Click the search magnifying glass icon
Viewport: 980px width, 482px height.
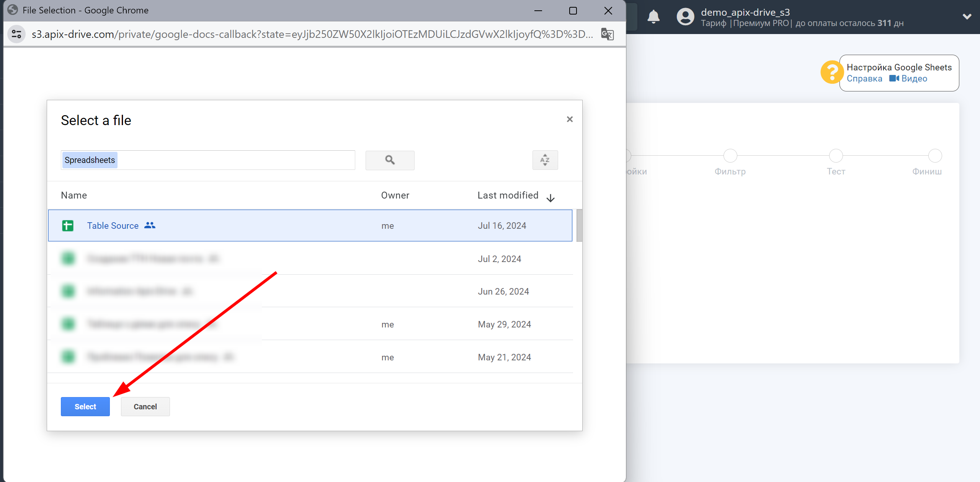click(390, 159)
